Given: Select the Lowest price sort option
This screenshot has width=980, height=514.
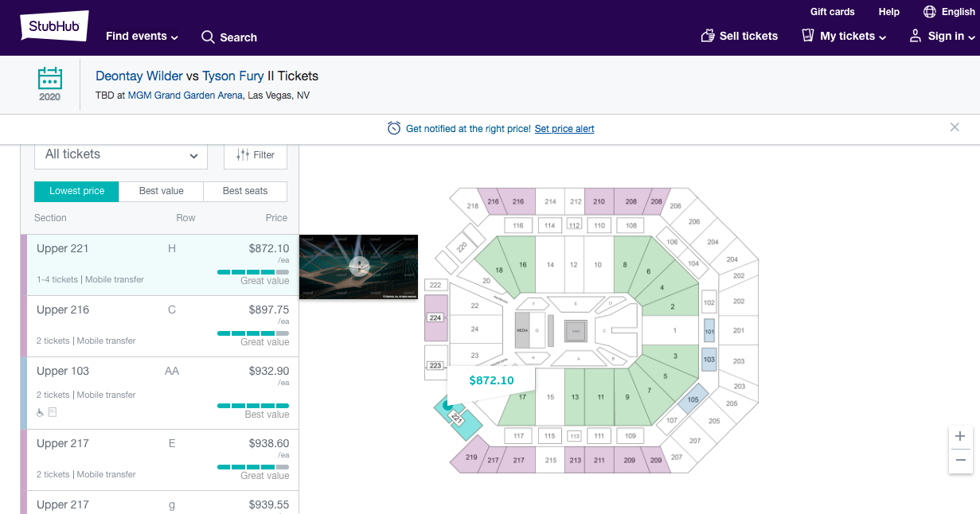Looking at the screenshot, I should 76,191.
